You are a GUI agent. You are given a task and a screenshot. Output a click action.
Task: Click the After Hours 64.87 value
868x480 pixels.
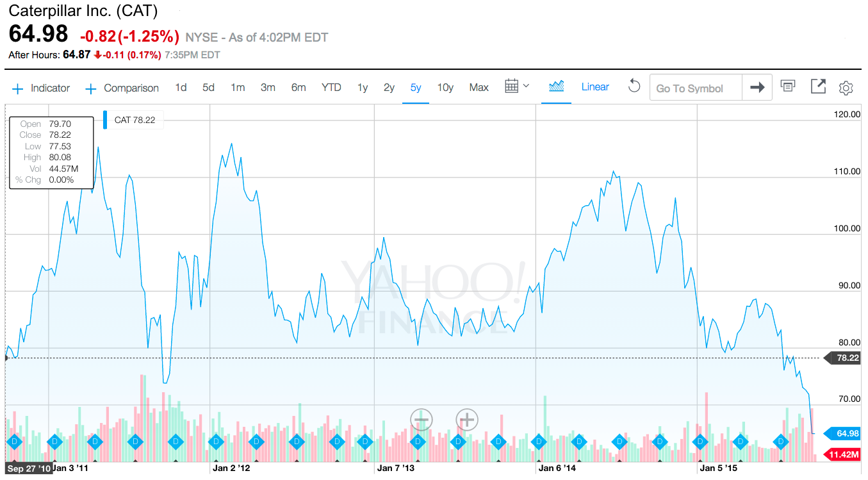tap(76, 55)
